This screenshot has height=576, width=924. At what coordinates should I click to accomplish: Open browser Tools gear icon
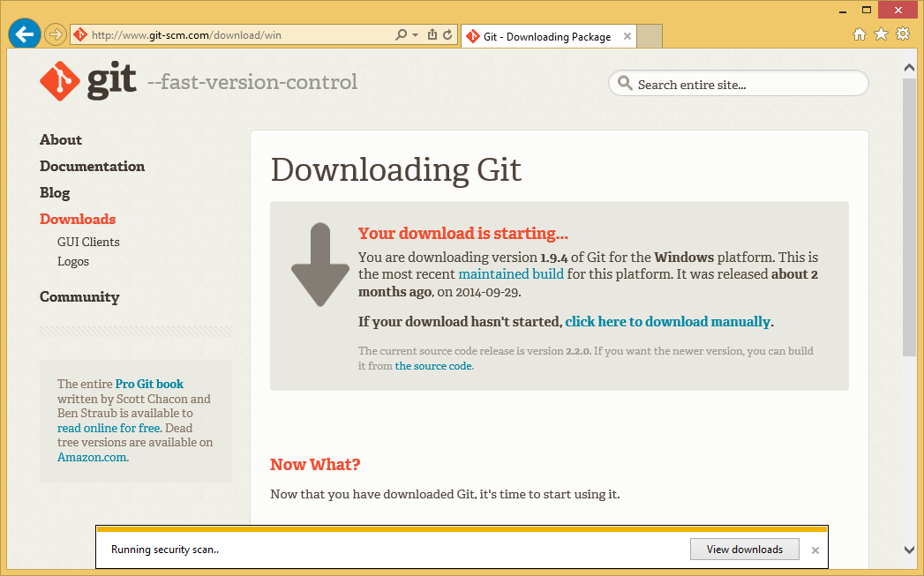coord(903,34)
